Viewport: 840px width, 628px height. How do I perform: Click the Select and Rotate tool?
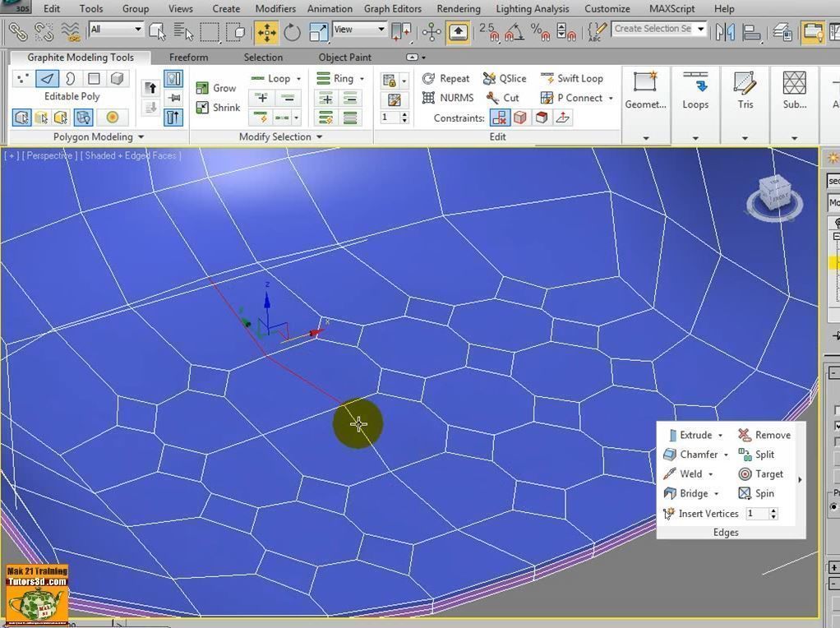(292, 32)
